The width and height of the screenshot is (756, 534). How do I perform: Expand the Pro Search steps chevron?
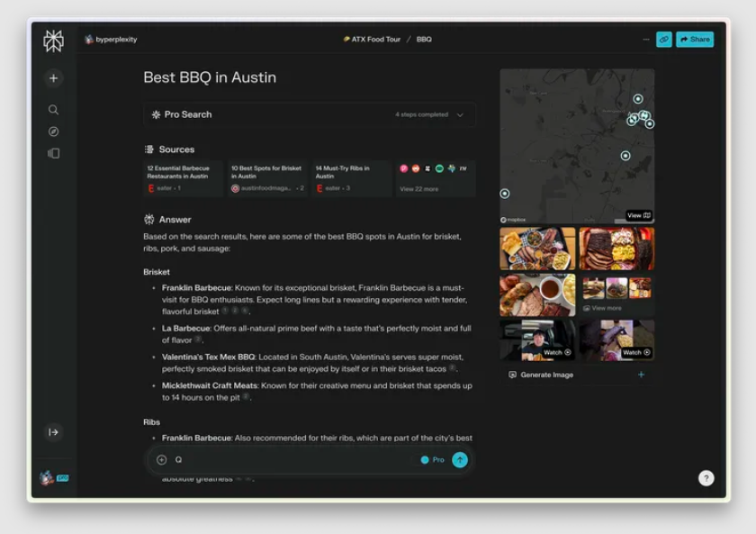460,114
